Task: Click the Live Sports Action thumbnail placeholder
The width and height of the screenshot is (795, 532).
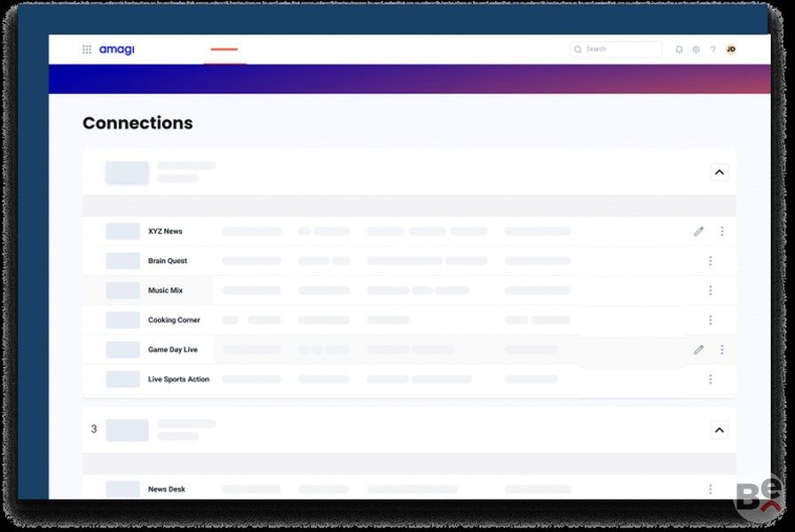Action: coord(122,379)
